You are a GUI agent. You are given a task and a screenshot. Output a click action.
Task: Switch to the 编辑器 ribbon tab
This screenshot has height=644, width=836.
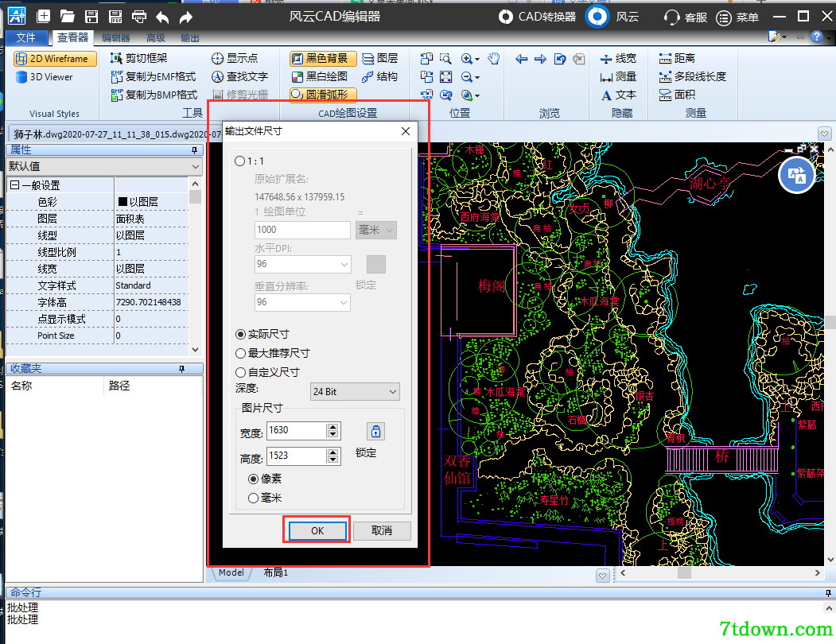115,38
